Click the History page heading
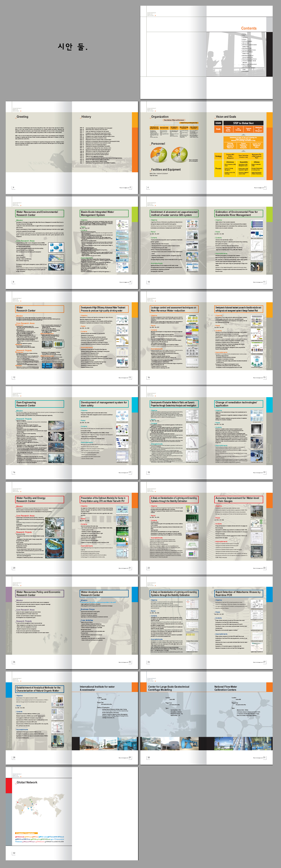 click(86, 117)
